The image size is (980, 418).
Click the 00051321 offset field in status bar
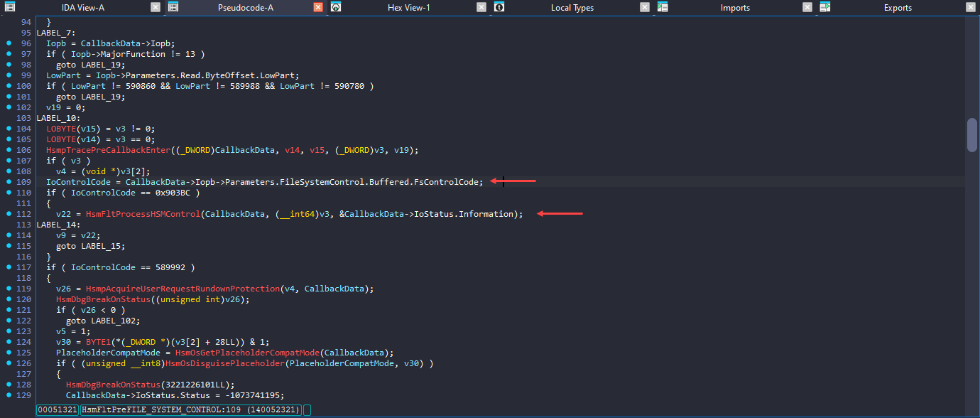tap(58, 410)
